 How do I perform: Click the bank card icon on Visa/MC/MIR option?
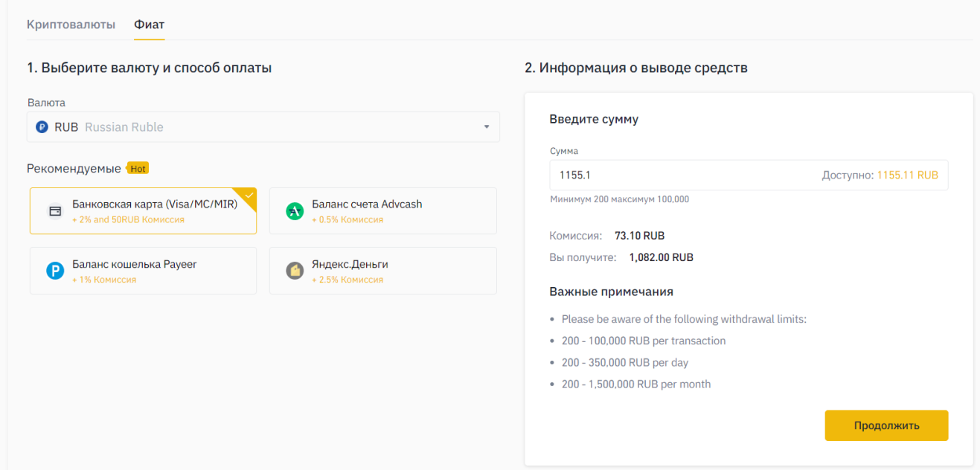(54, 210)
